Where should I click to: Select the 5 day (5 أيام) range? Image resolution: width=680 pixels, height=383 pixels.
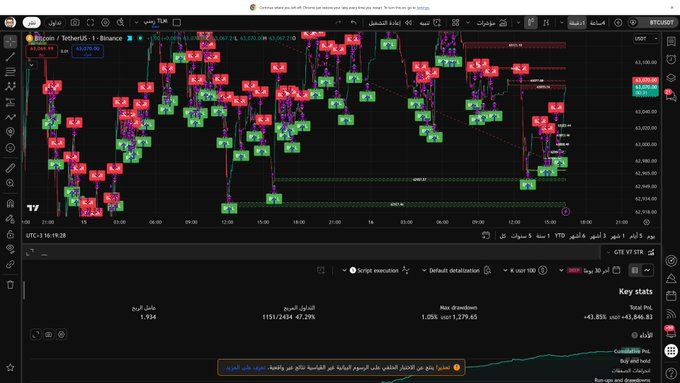635,236
